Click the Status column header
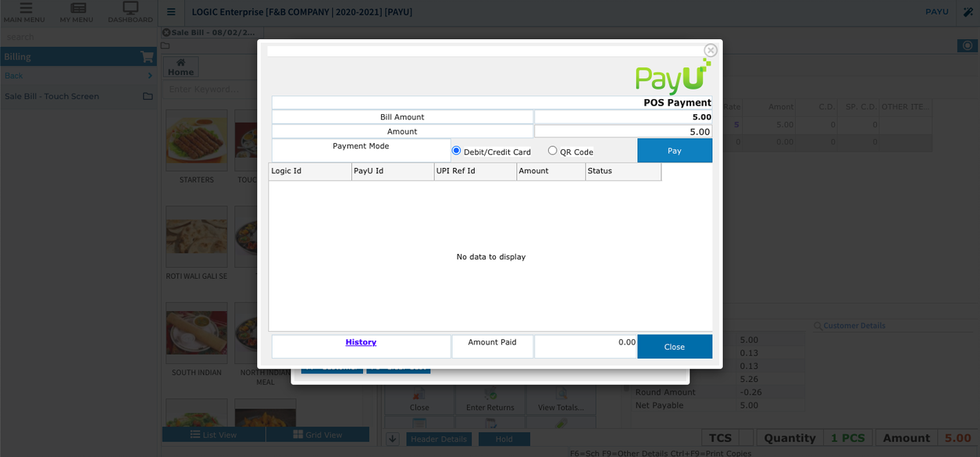Viewport: 980px width, 457px height. (623, 171)
